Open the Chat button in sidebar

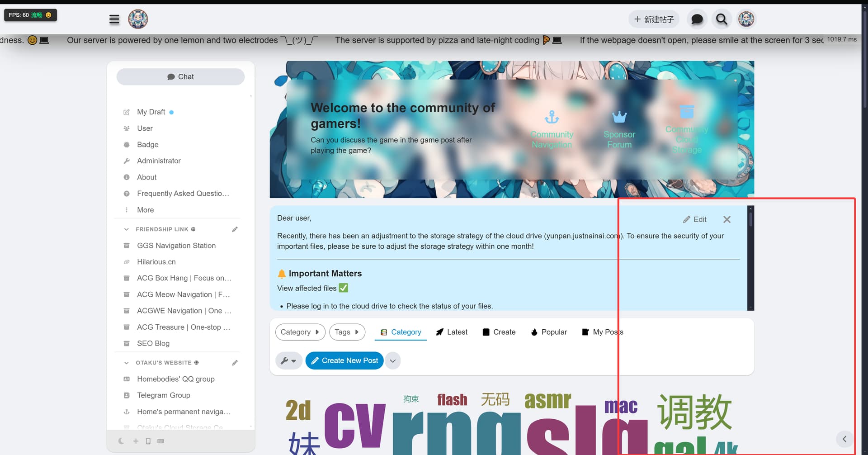pyautogui.click(x=180, y=77)
